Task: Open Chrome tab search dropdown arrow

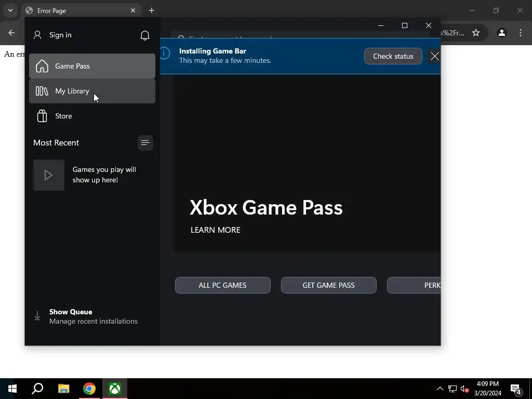Action: 10,10
